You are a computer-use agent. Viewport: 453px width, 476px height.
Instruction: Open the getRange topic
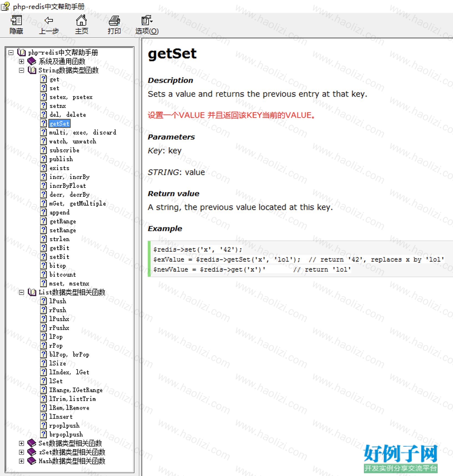(x=62, y=221)
